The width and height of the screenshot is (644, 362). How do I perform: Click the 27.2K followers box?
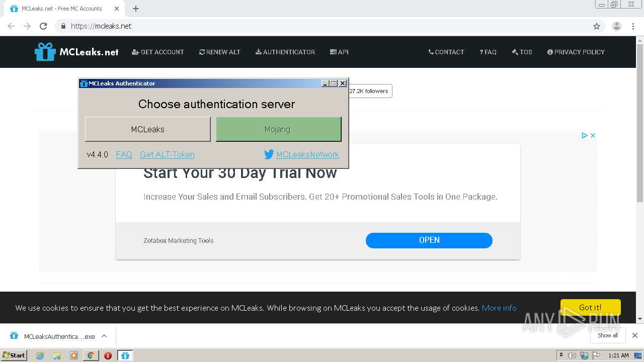click(369, 91)
